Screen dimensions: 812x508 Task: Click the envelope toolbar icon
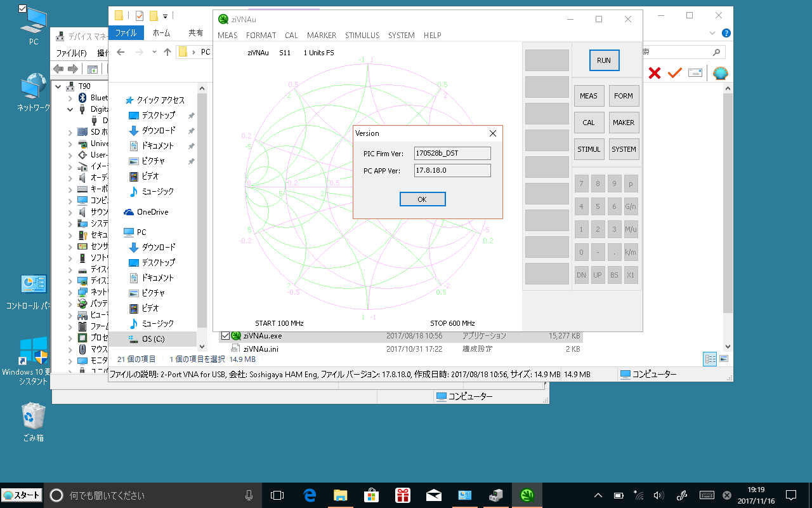tap(695, 73)
